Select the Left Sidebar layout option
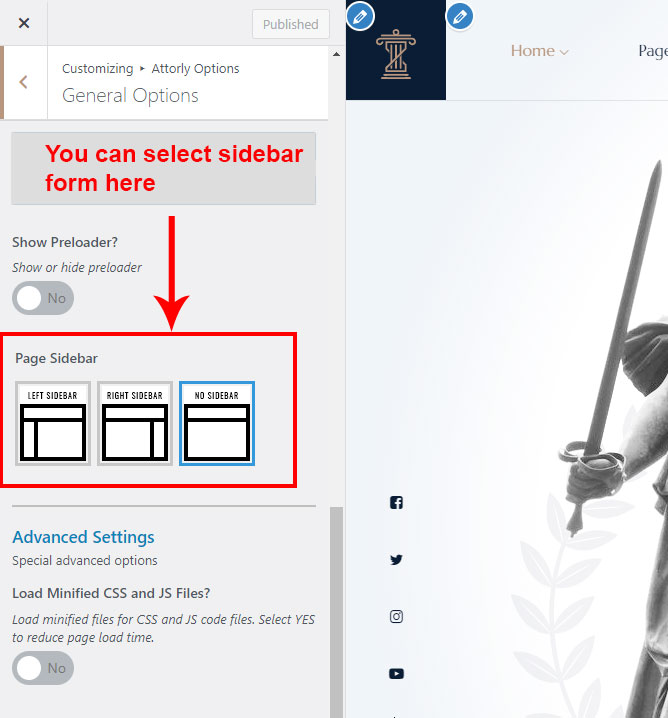 (x=53, y=424)
